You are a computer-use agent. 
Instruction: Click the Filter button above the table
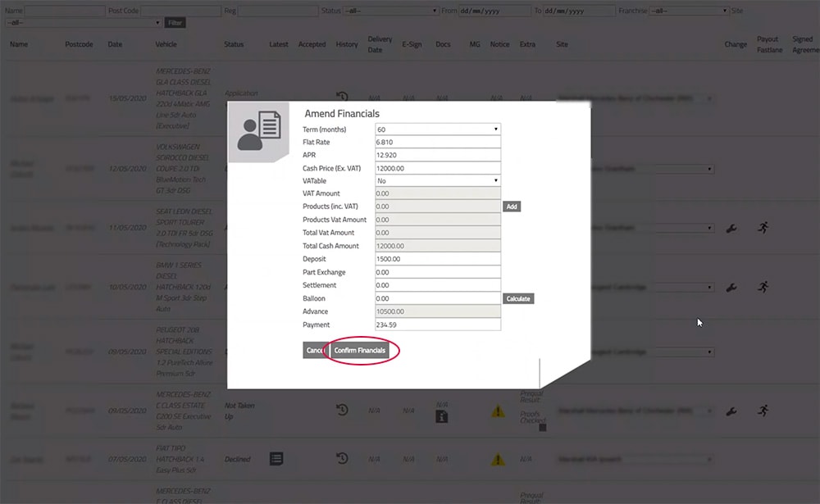click(x=175, y=23)
